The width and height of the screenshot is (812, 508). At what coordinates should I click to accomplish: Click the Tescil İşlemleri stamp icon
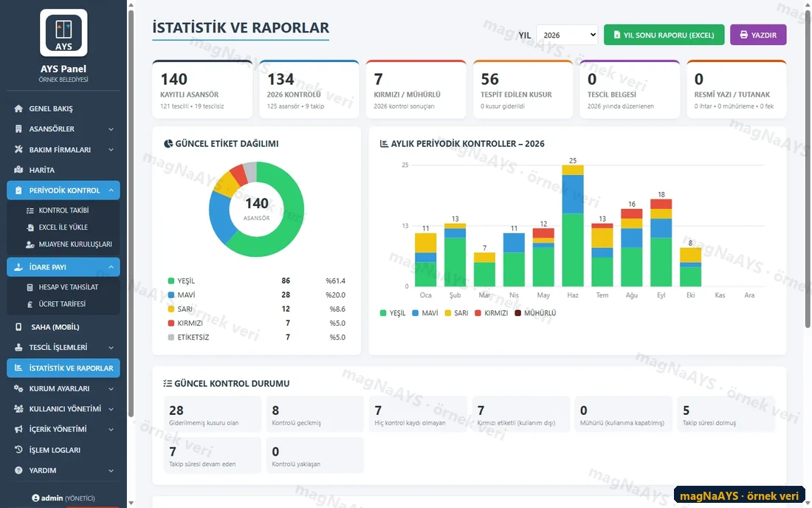18,348
